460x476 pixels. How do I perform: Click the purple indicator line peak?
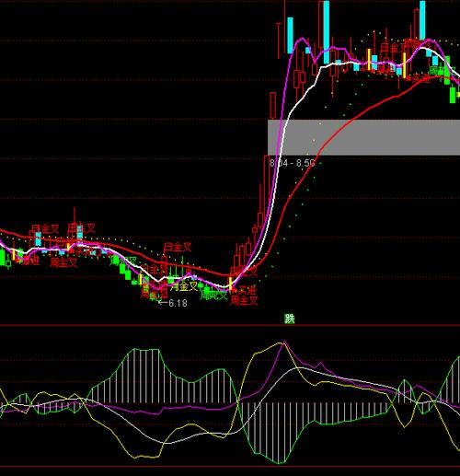(x=285, y=342)
